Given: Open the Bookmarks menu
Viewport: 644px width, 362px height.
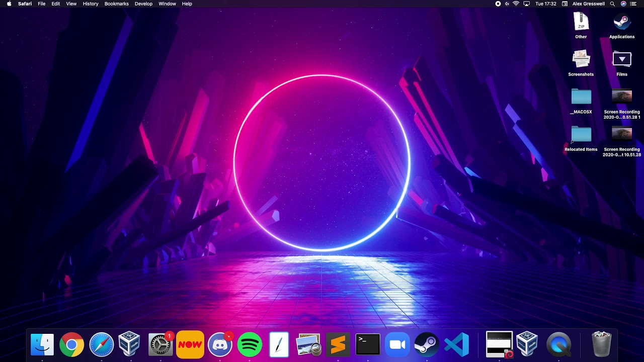Looking at the screenshot, I should coord(117,4).
